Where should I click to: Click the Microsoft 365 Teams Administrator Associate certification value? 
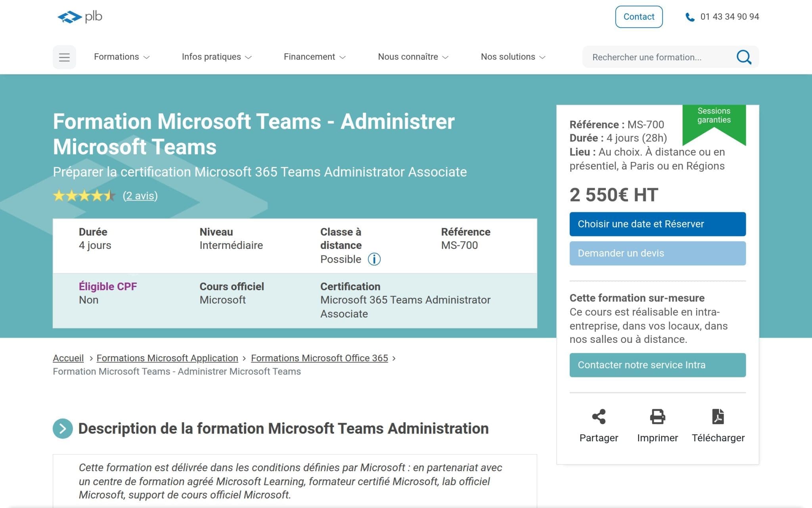tap(405, 307)
